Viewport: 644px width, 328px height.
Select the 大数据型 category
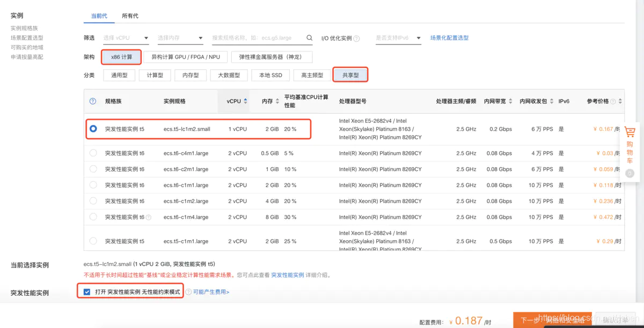(229, 75)
